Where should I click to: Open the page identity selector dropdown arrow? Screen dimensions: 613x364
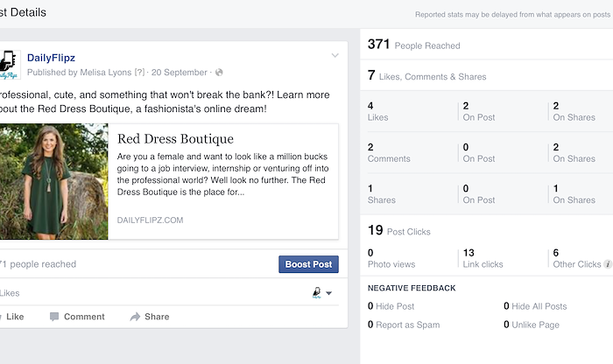(328, 293)
